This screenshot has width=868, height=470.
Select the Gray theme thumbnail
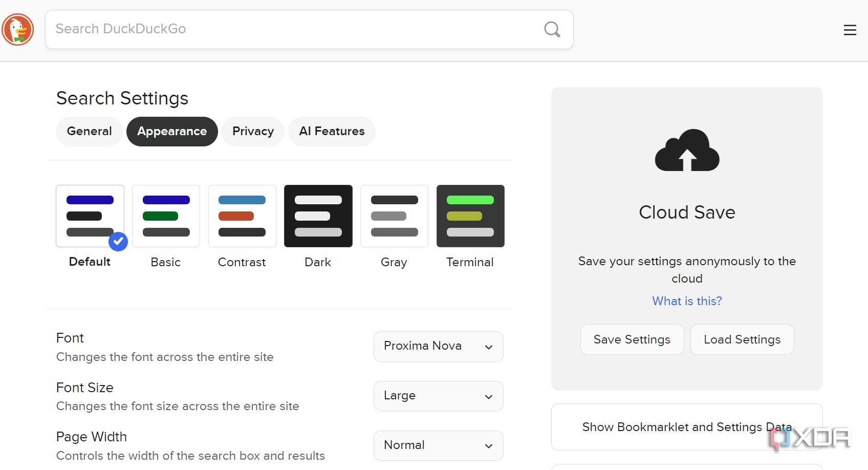click(x=394, y=216)
